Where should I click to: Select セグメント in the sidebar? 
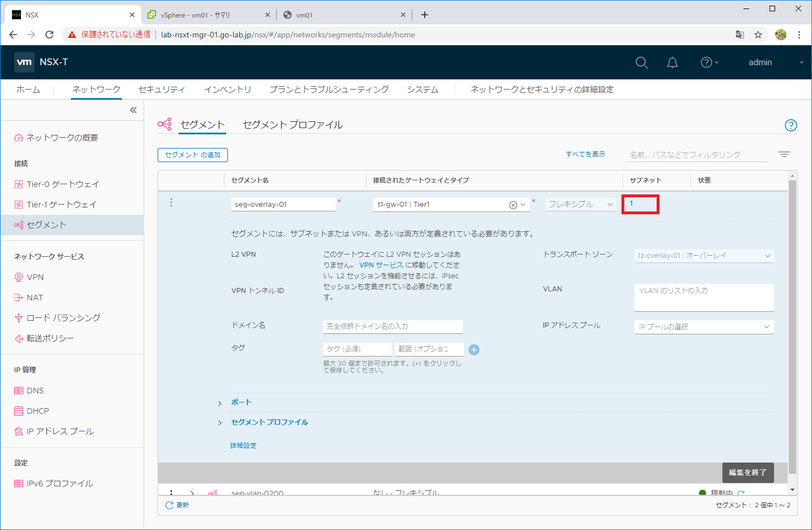point(72,225)
